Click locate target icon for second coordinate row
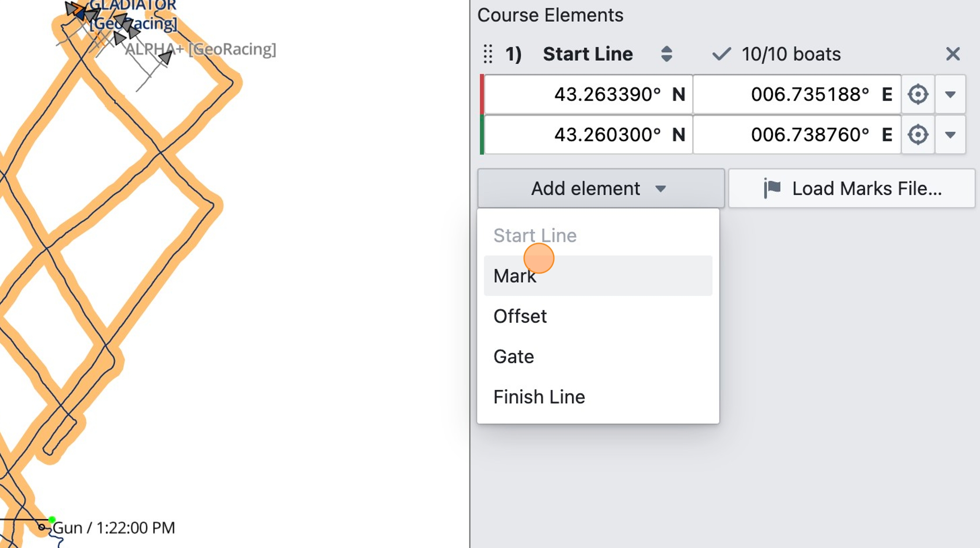Viewport: 980px width, 548px height. [918, 135]
